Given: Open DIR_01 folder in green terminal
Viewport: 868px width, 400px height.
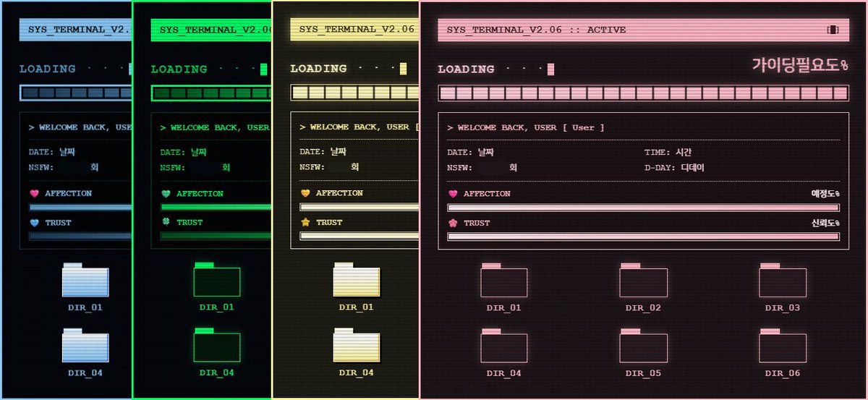Looking at the screenshot, I should [x=217, y=280].
